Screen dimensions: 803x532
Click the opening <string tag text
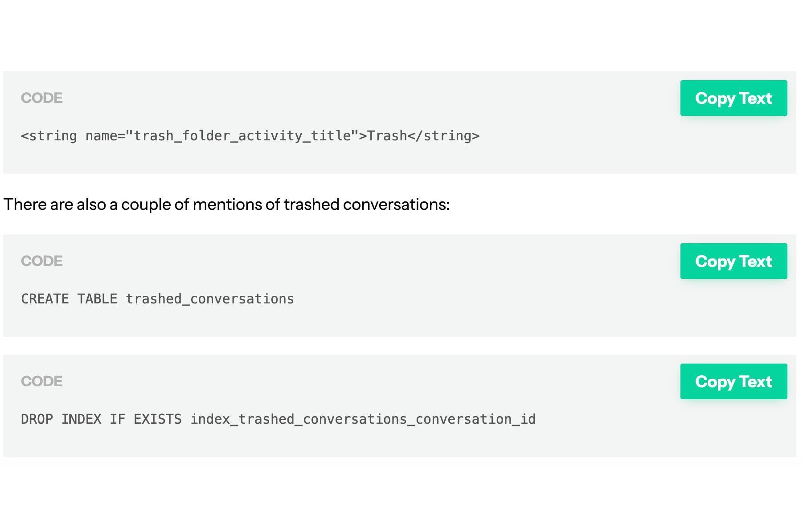[49, 136]
